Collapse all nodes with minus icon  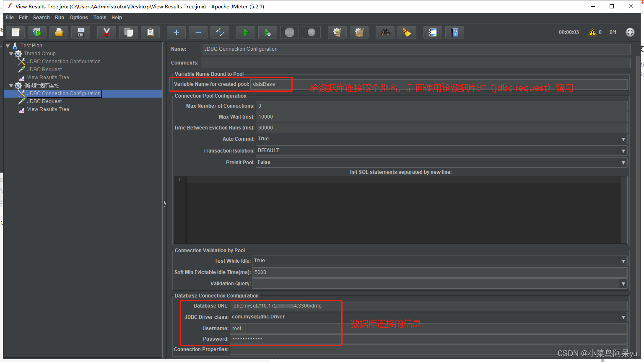198,32
